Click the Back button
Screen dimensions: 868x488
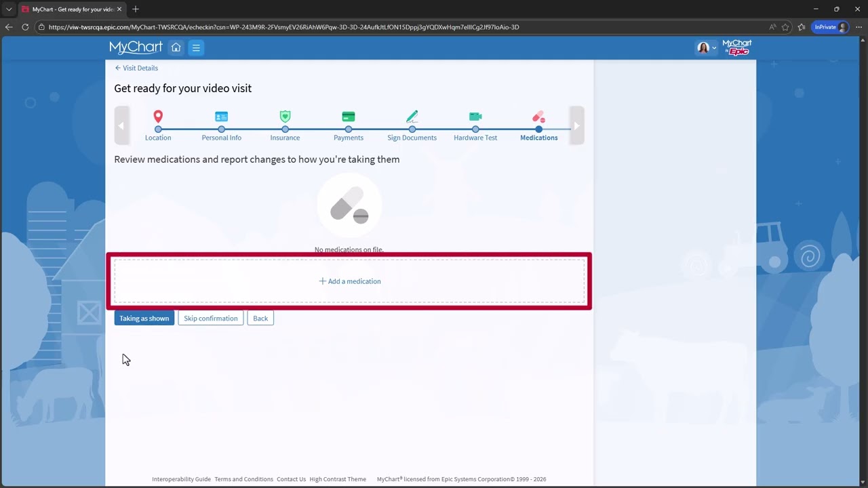click(x=260, y=319)
